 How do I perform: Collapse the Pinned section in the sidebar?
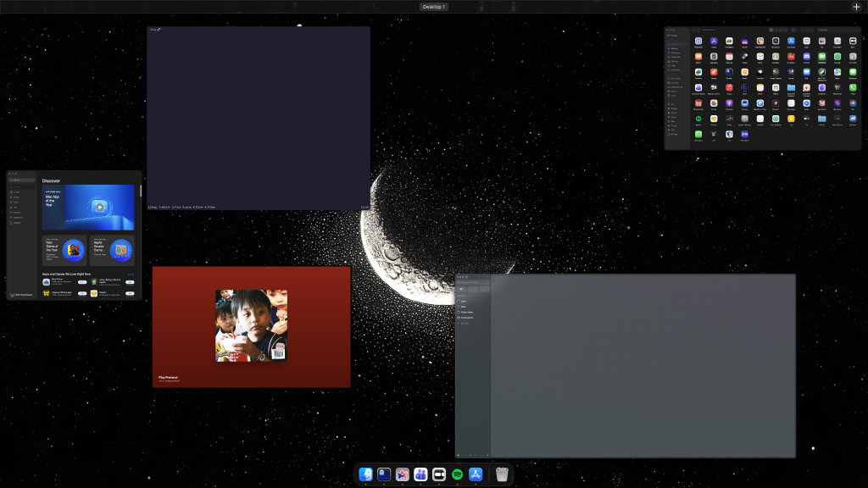point(462,296)
